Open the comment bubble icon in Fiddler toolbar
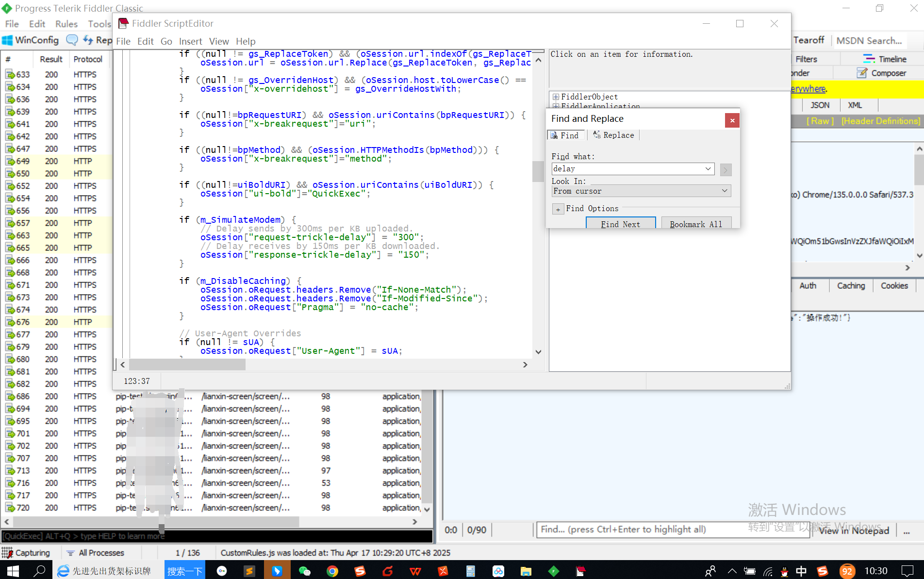924x579 pixels. (x=72, y=40)
